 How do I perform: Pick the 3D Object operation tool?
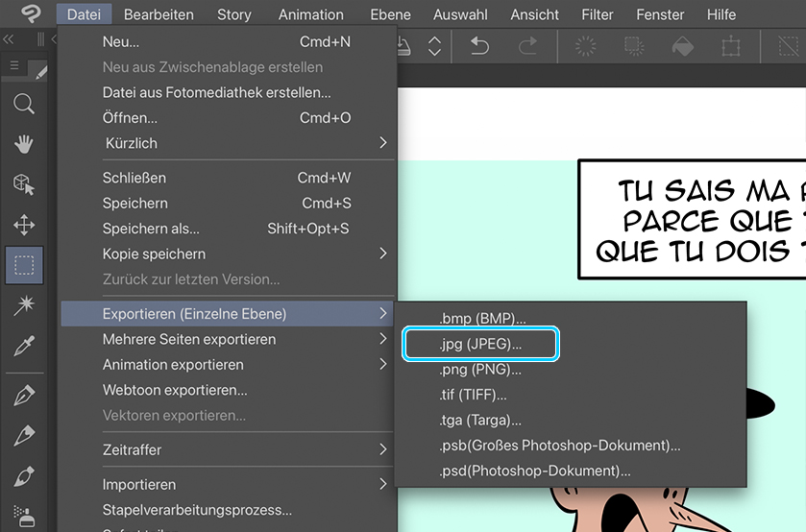[24, 184]
